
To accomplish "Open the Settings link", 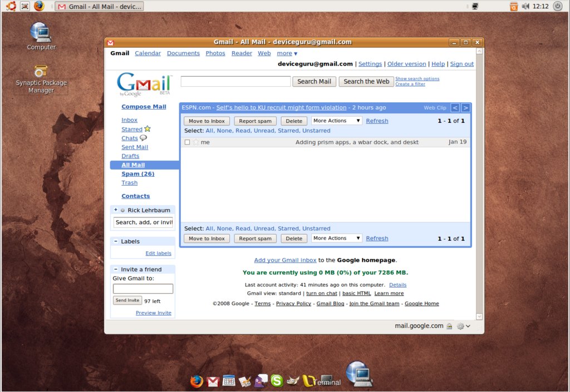I will pyautogui.click(x=370, y=64).
